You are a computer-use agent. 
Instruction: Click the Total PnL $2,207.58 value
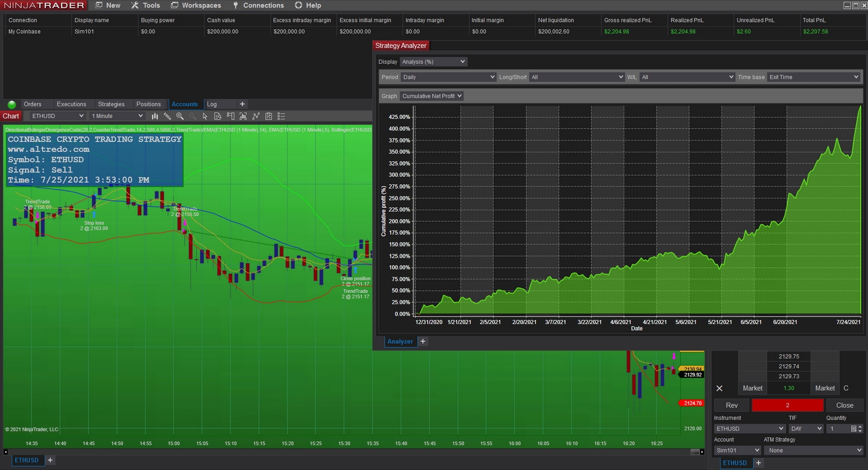(815, 31)
